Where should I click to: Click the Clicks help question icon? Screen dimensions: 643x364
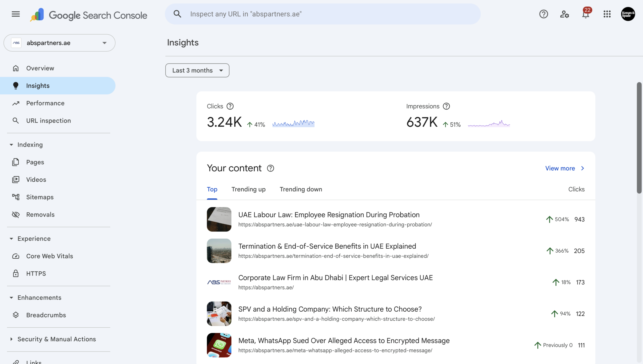230,106
